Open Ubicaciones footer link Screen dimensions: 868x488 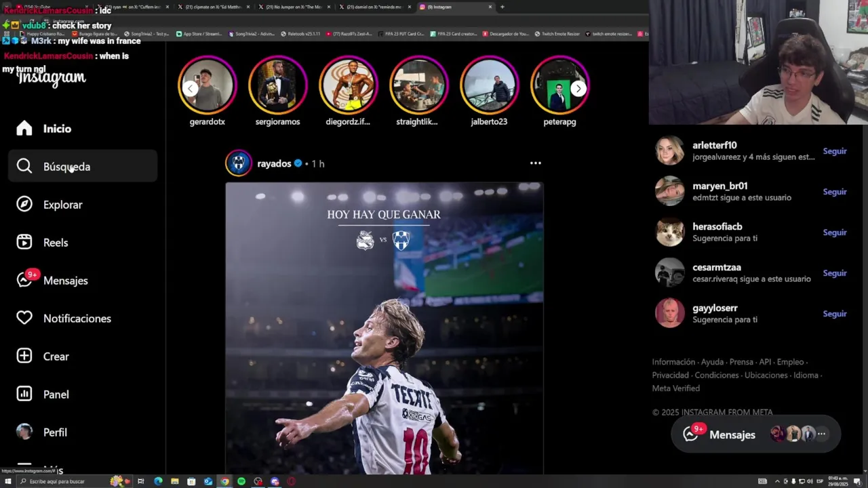(x=766, y=375)
